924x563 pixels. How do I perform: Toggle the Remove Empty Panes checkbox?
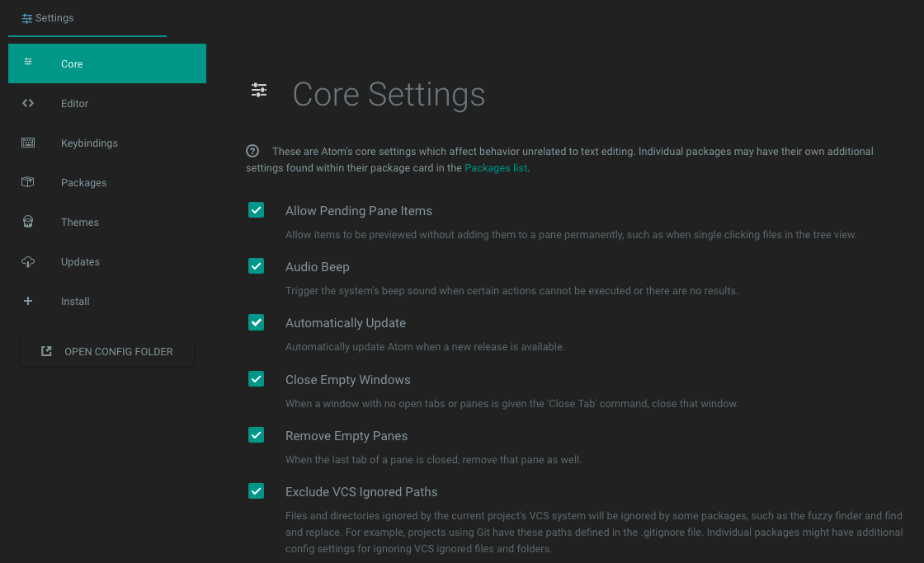[x=256, y=435]
